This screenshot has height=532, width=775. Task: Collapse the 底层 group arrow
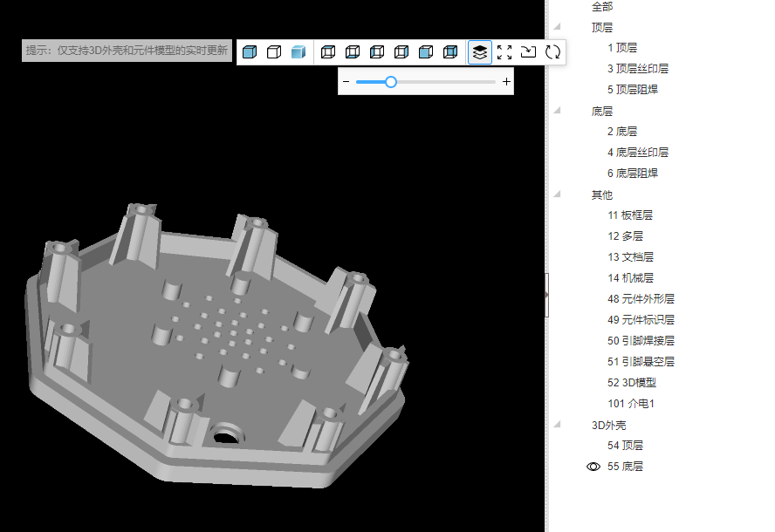point(558,110)
